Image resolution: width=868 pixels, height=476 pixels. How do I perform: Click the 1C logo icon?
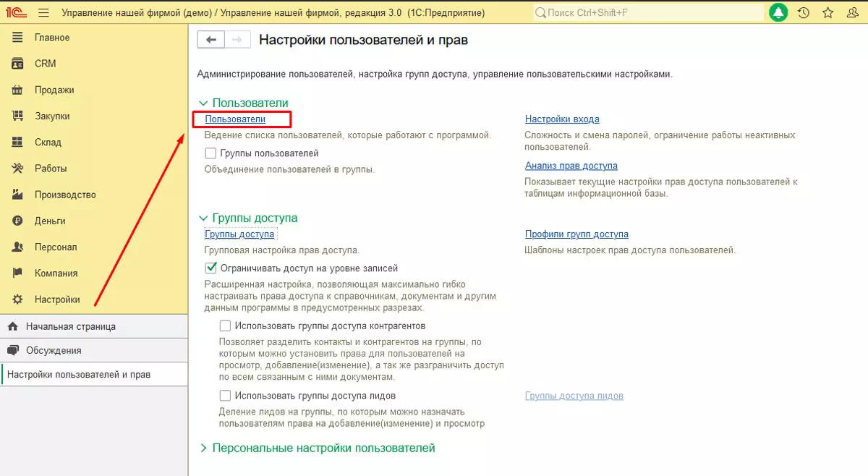[x=15, y=13]
